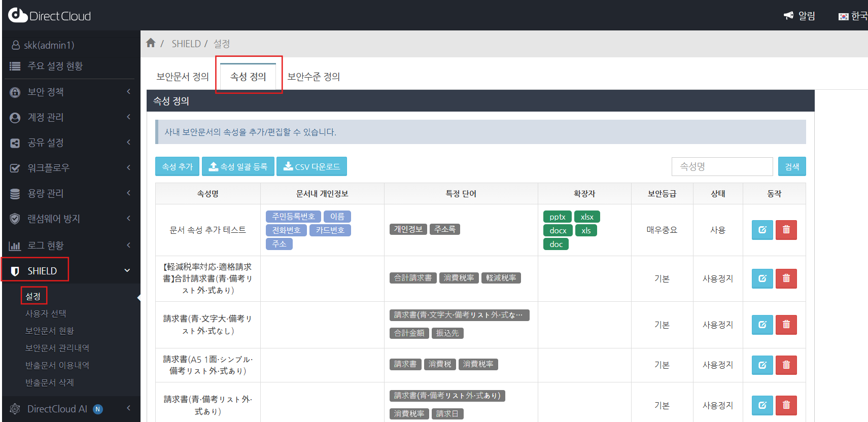Edit the 合計請求書 attribute row
868x422 pixels.
762,278
